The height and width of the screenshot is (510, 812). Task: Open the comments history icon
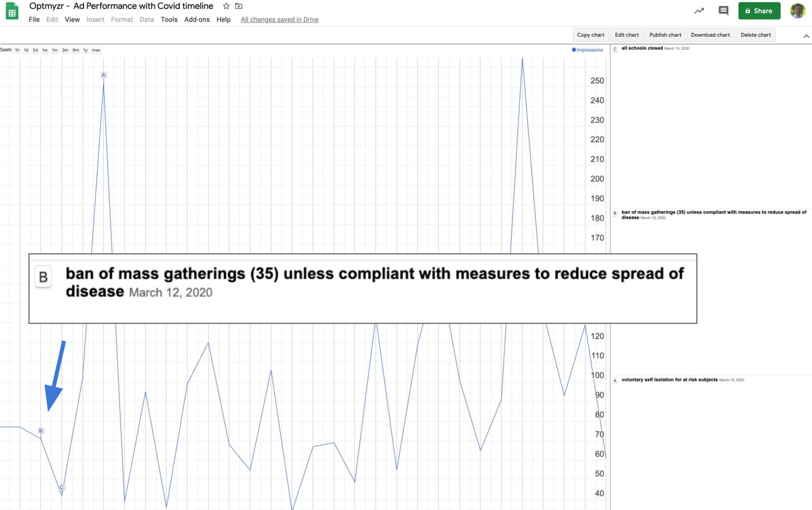point(724,11)
